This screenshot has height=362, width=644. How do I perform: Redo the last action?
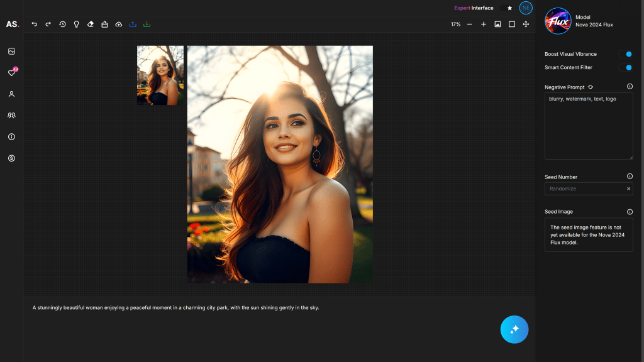pos(47,25)
